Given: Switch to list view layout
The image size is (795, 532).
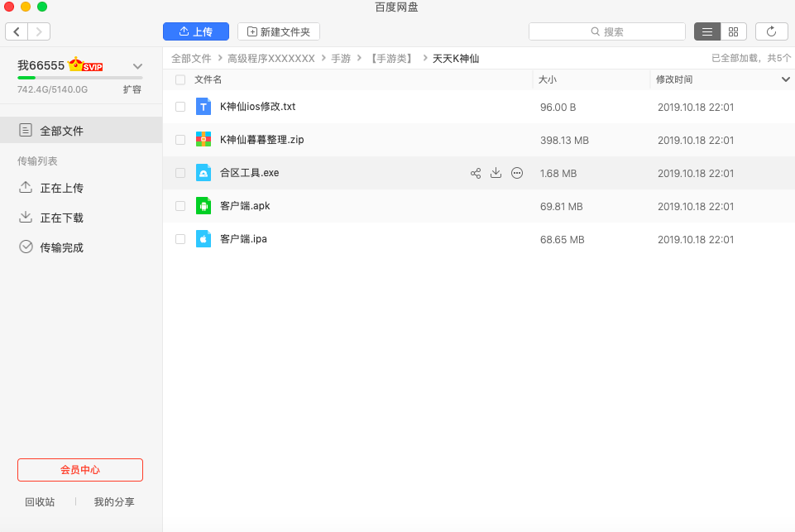Looking at the screenshot, I should 706,31.
